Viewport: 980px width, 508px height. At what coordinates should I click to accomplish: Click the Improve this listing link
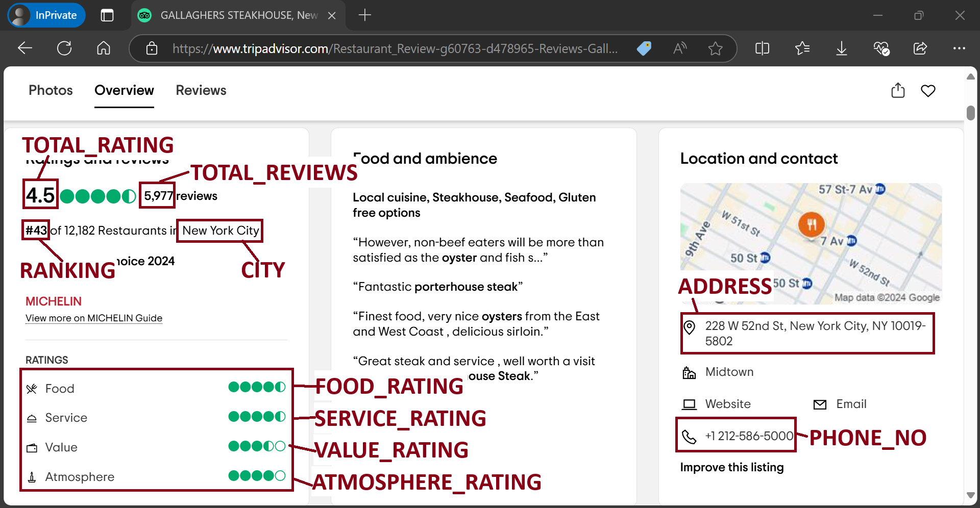(x=732, y=467)
